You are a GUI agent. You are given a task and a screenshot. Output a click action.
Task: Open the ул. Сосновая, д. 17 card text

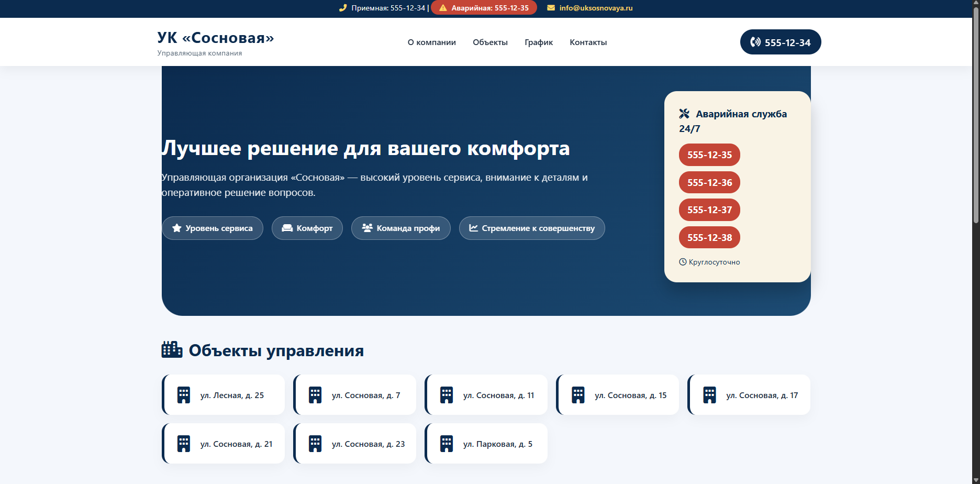coord(762,395)
